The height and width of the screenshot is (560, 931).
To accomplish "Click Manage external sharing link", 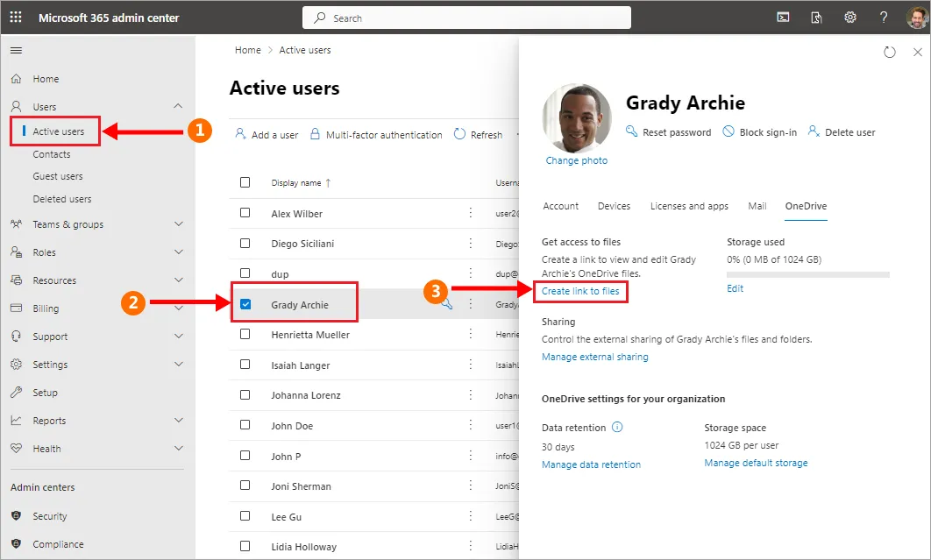I will pyautogui.click(x=595, y=357).
